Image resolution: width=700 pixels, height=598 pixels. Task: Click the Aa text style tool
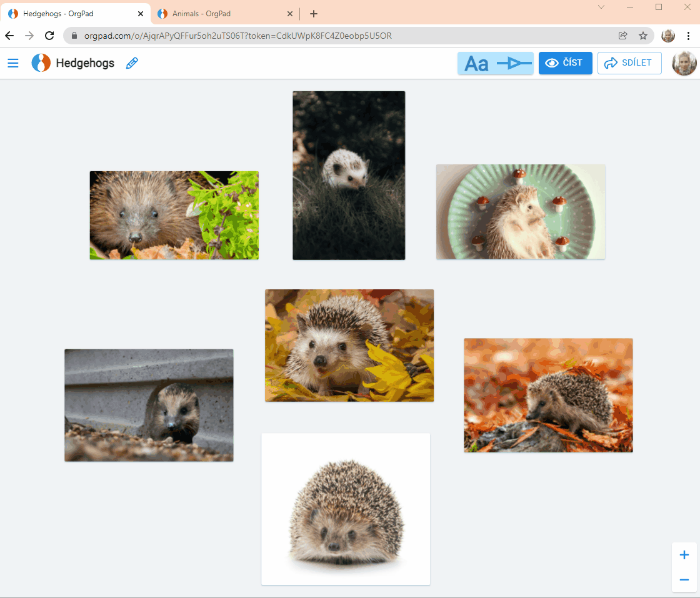[477, 63]
